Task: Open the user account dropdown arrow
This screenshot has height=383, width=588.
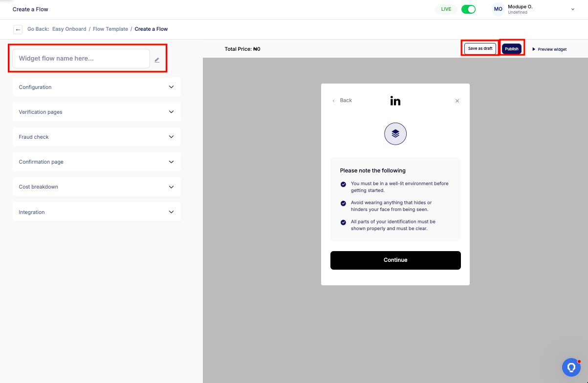Action: click(573, 9)
